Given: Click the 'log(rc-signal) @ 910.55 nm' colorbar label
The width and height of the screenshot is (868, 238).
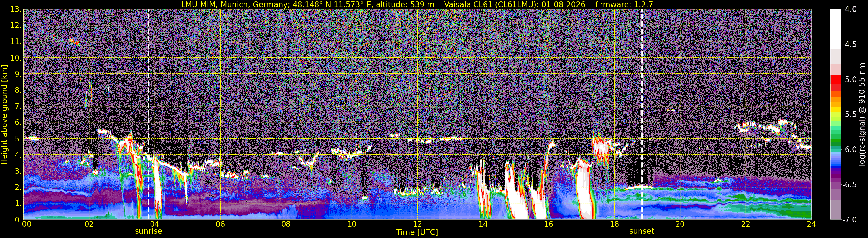Looking at the screenshot, I should pyautogui.click(x=863, y=114).
